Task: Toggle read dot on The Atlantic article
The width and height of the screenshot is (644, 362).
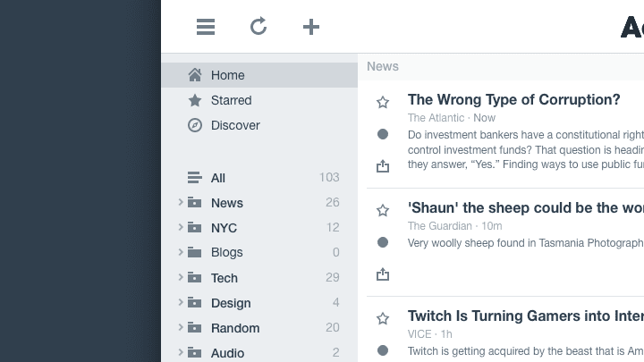Action: click(x=383, y=134)
